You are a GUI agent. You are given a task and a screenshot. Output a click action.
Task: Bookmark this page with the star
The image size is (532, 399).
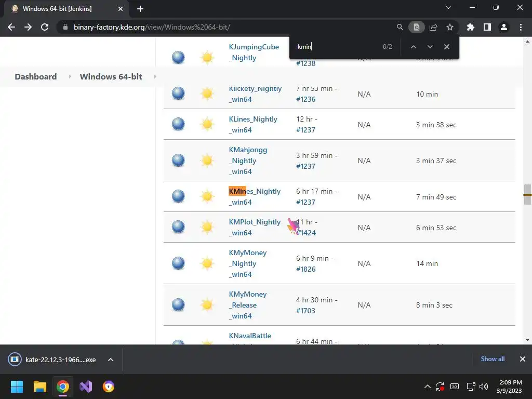tap(450, 27)
